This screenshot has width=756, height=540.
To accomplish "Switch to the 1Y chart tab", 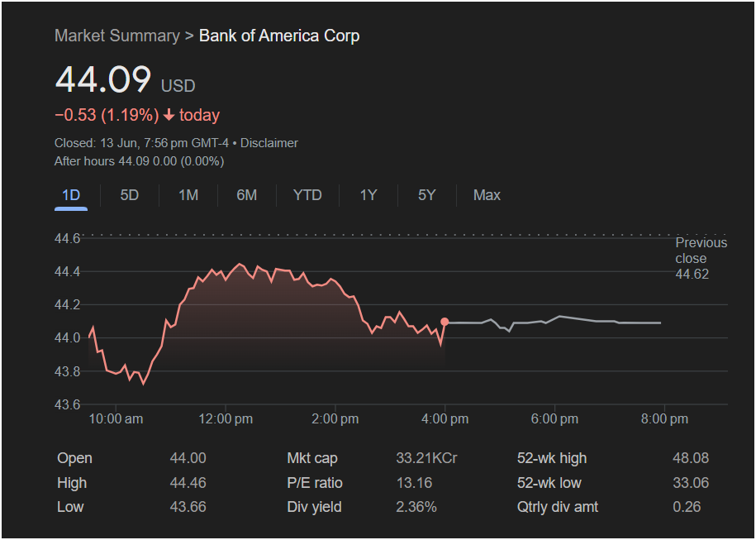I will click(368, 195).
